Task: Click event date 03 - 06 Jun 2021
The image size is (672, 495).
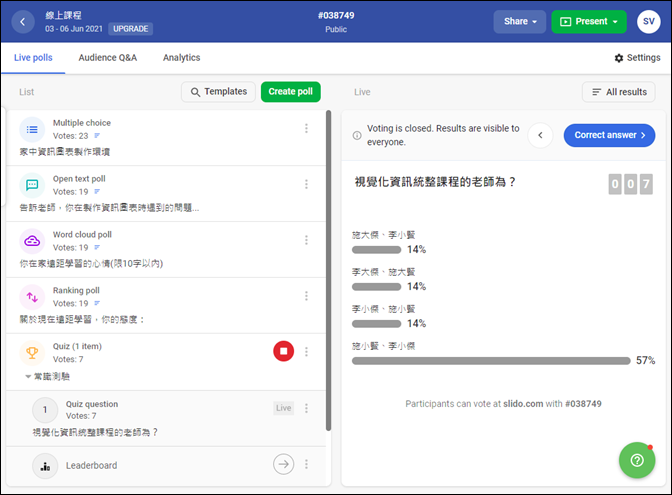Action: point(74,29)
